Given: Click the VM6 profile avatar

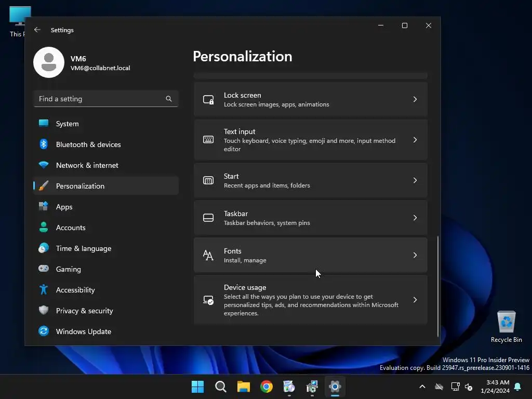Looking at the screenshot, I should pyautogui.click(x=49, y=62).
